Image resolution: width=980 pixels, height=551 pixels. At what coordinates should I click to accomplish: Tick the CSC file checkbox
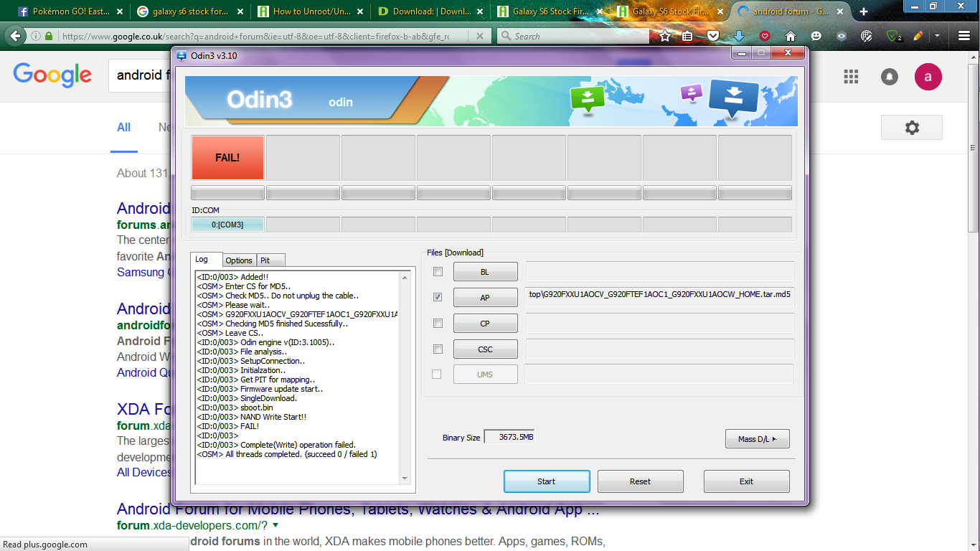click(438, 349)
